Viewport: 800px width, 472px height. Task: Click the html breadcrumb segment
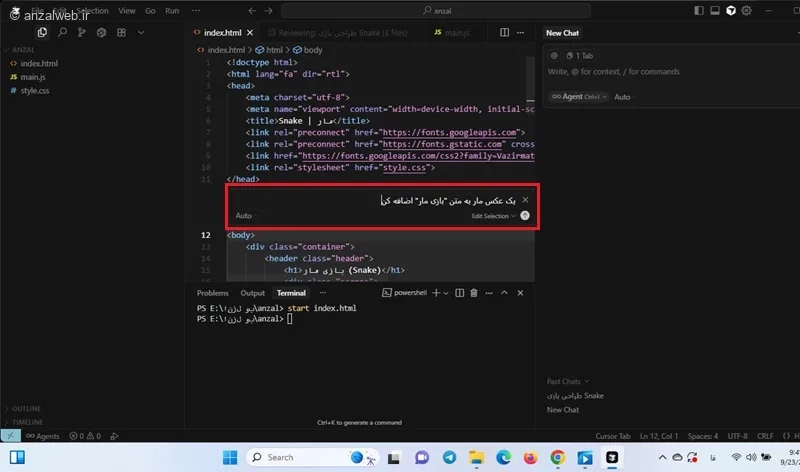[269, 50]
